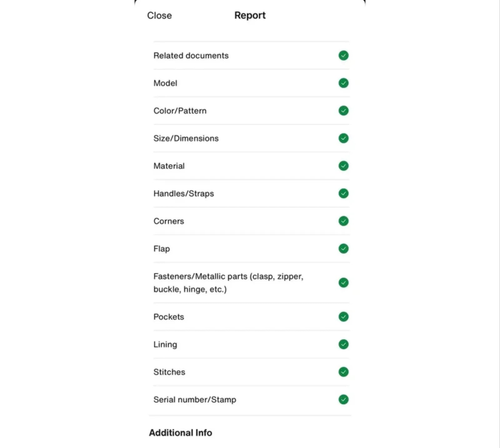Click the Fasteners/Metallic parts check icon

343,283
